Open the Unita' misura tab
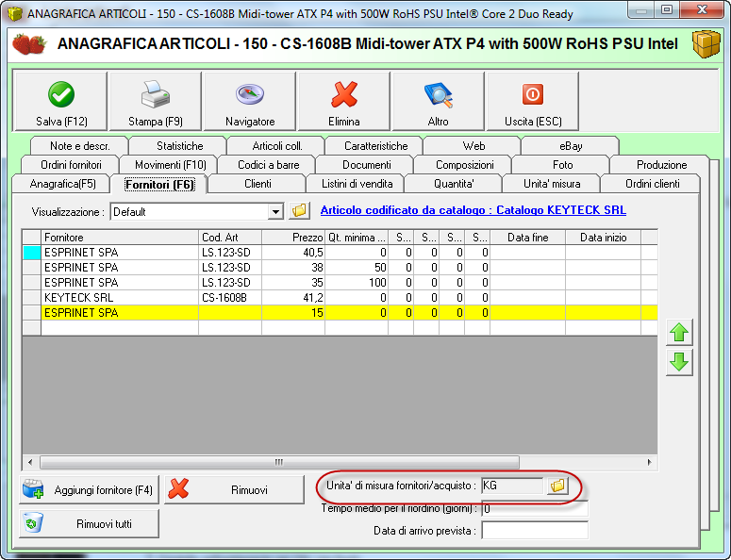The image size is (731, 560). pyautogui.click(x=552, y=184)
